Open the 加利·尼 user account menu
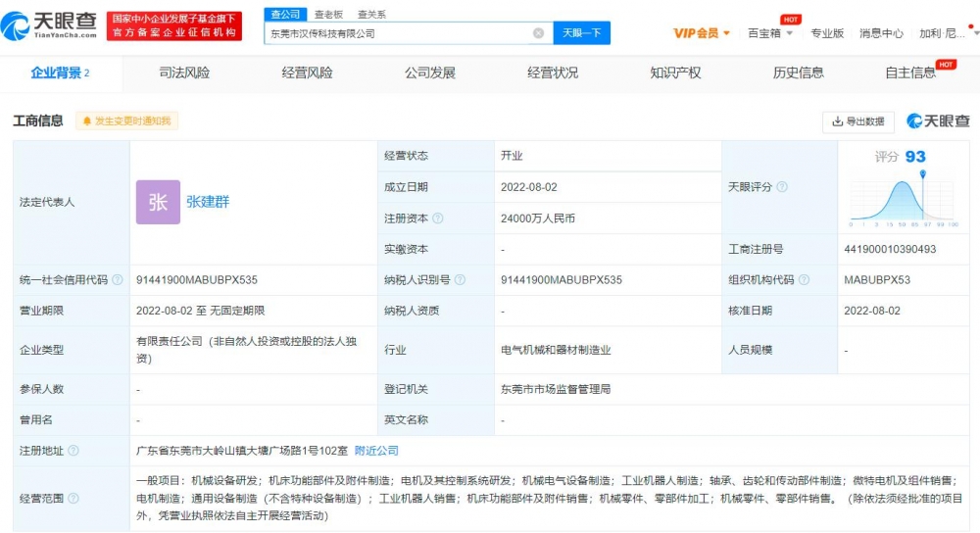Screen dimensions: 980x533 (942, 33)
